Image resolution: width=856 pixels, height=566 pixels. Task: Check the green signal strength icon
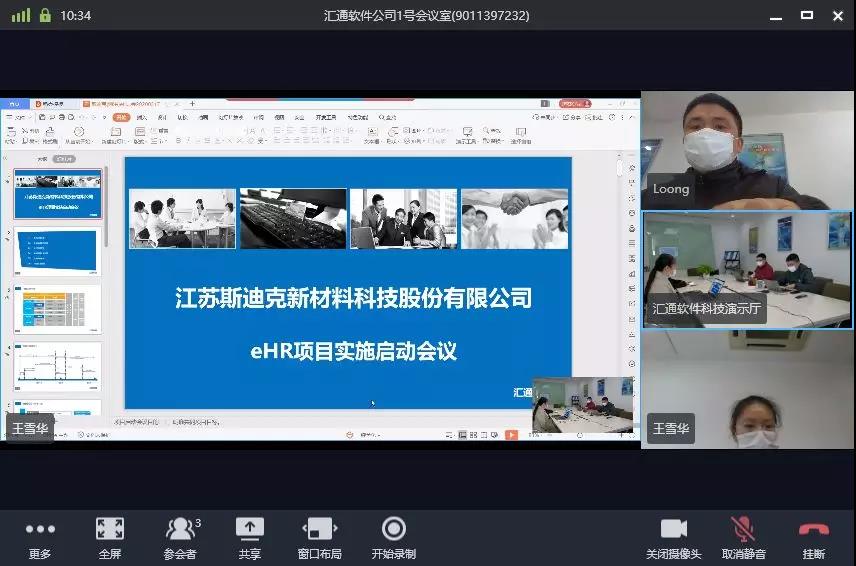[x=21, y=15]
